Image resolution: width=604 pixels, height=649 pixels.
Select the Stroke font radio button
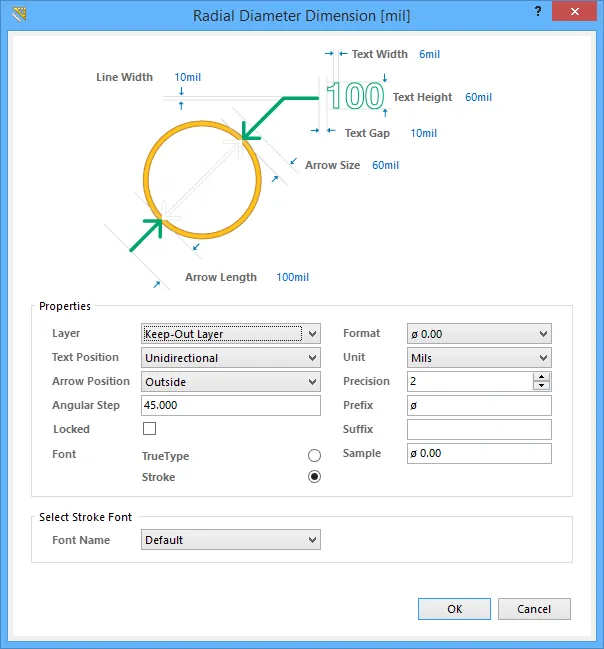[314, 477]
